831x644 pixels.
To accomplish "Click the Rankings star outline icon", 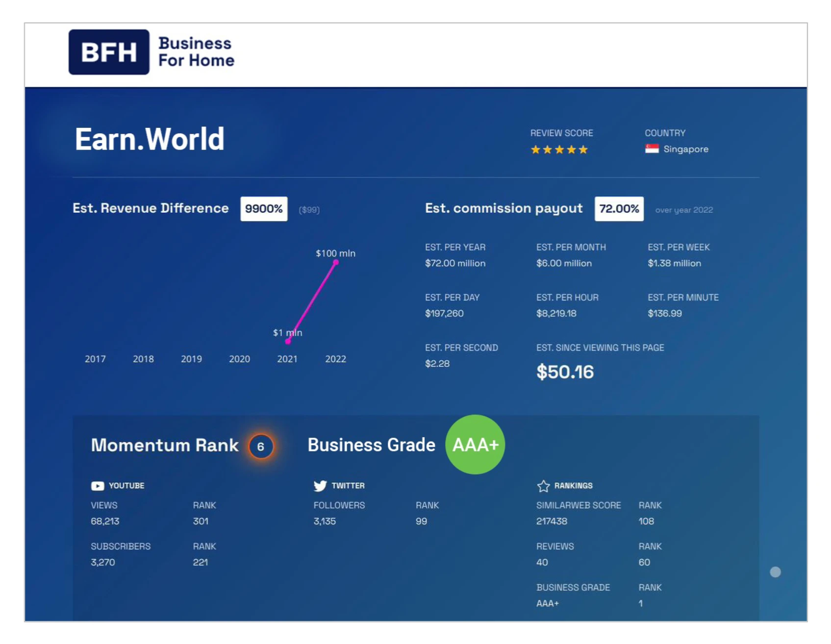I will pos(543,486).
